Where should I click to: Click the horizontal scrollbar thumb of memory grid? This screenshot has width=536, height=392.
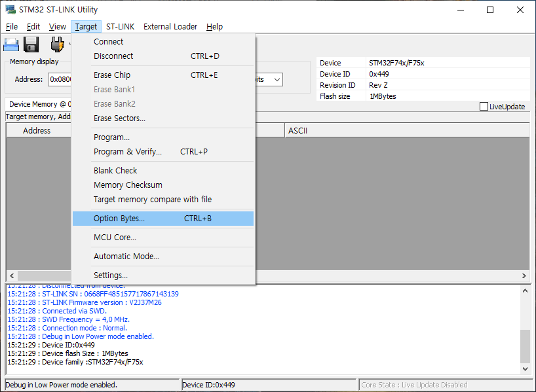pos(45,276)
